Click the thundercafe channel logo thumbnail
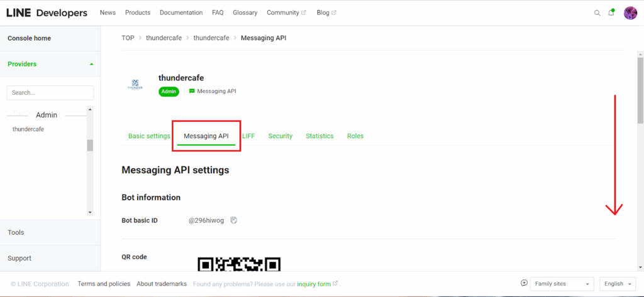 (x=135, y=85)
